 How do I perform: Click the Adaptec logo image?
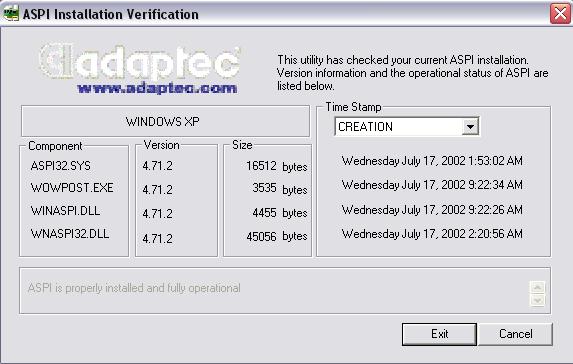point(139,62)
